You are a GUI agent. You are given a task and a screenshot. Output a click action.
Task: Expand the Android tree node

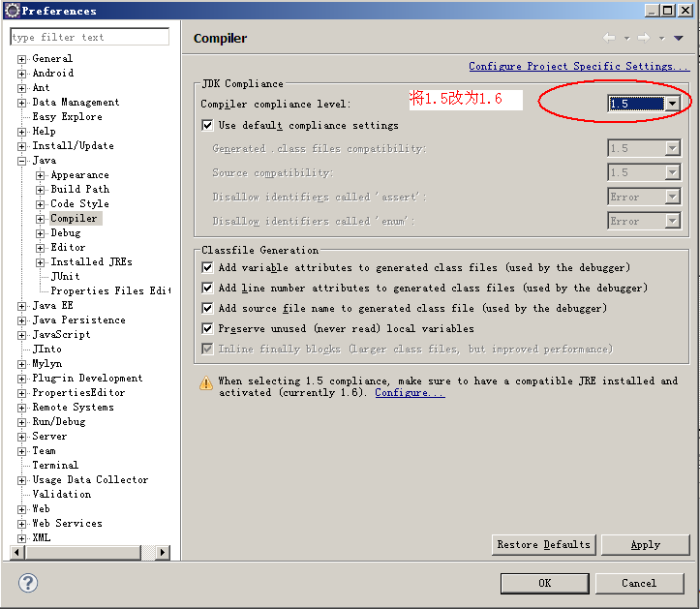click(x=21, y=74)
